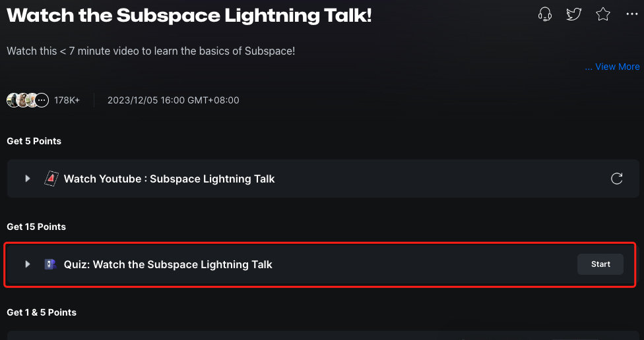Screen dimensions: 644x340
Task: Open the three-dot more options menu
Action: click(631, 14)
